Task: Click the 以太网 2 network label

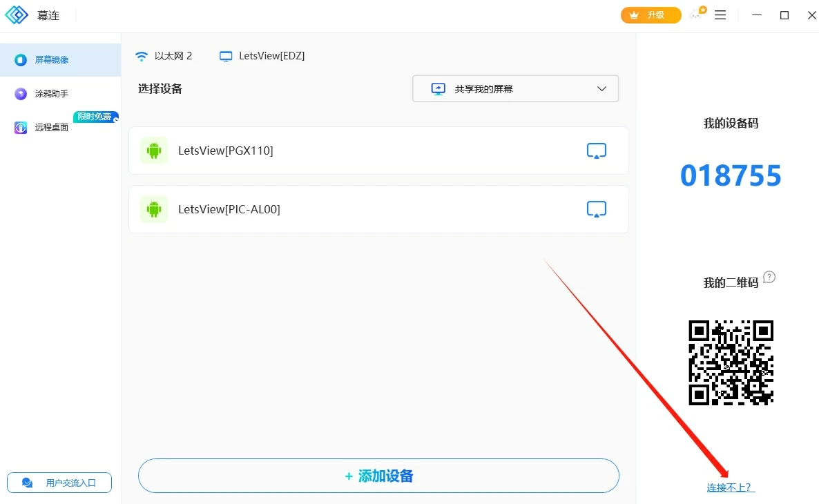Action: pyautogui.click(x=173, y=56)
